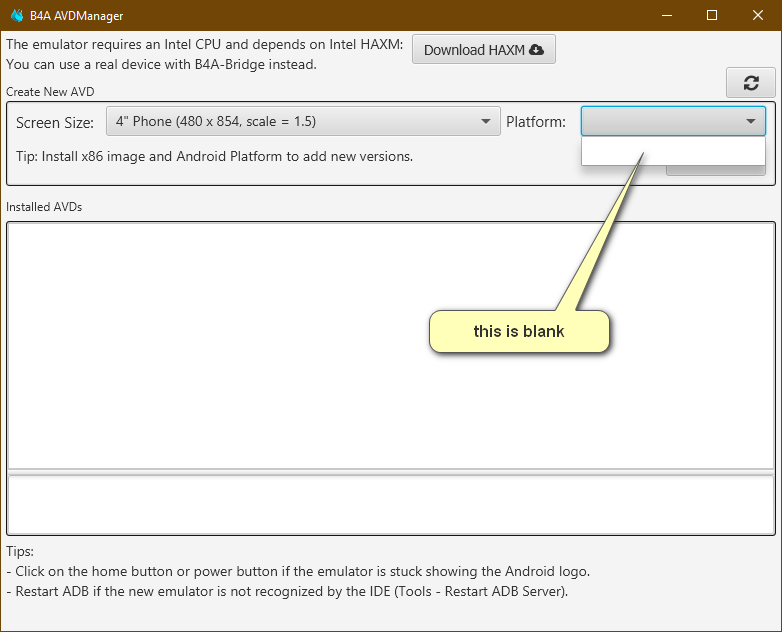782x632 pixels.
Task: Click the 'Click on the home button' tip line
Action: point(298,572)
